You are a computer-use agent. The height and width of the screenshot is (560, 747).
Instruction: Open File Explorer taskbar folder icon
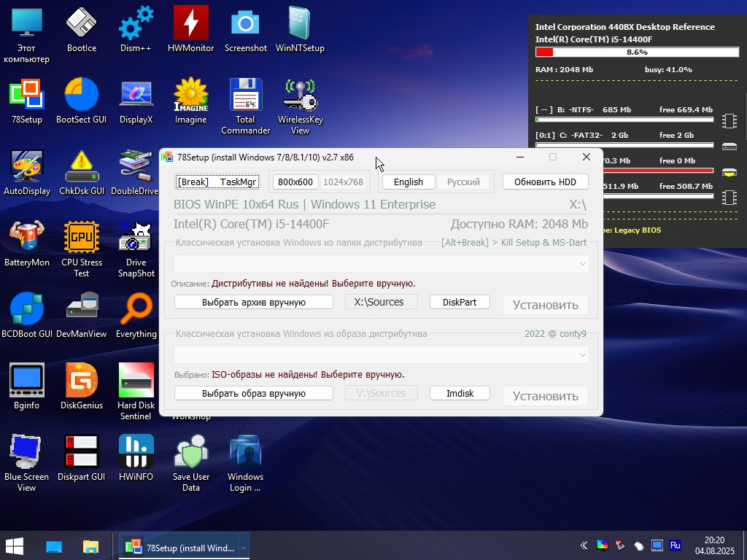click(x=90, y=546)
